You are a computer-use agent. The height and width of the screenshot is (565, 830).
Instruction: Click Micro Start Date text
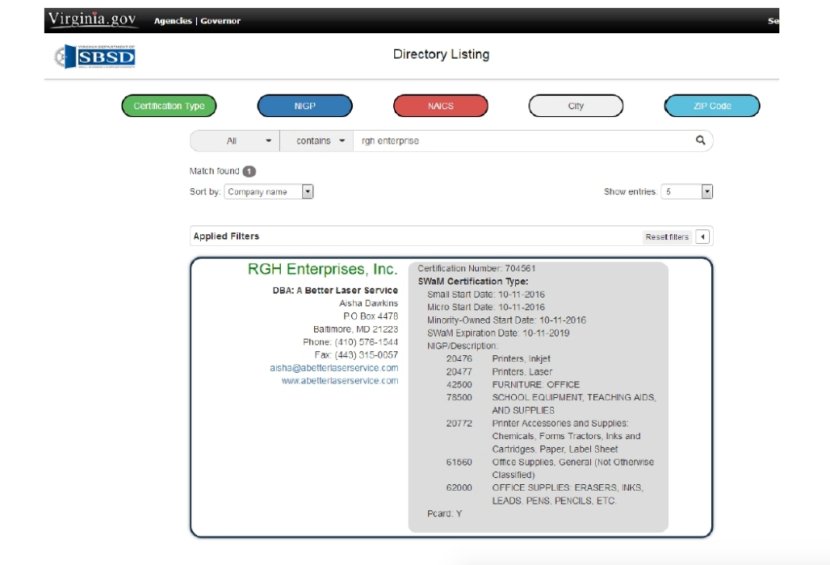486,307
